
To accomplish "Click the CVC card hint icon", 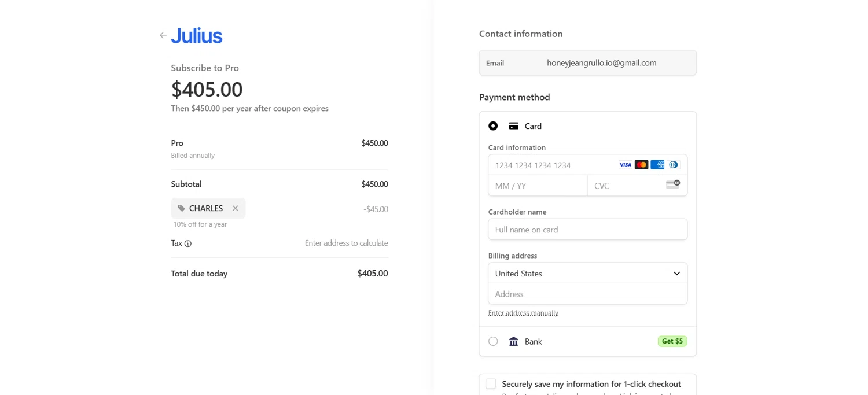I will coord(673,184).
